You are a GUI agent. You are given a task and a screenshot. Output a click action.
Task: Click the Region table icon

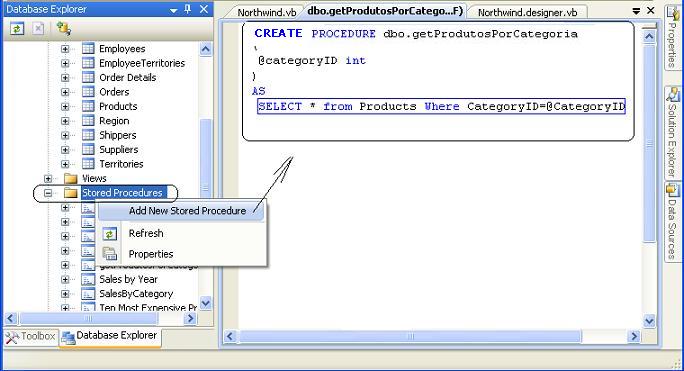[88, 120]
